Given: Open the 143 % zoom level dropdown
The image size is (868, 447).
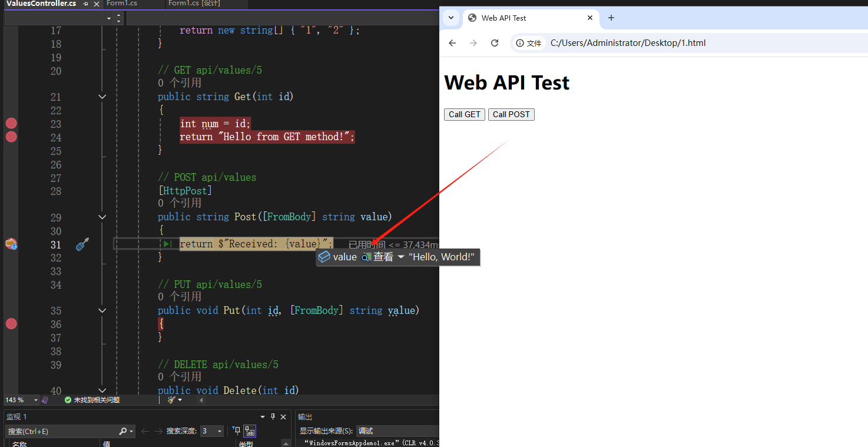Looking at the screenshot, I should click(36, 400).
